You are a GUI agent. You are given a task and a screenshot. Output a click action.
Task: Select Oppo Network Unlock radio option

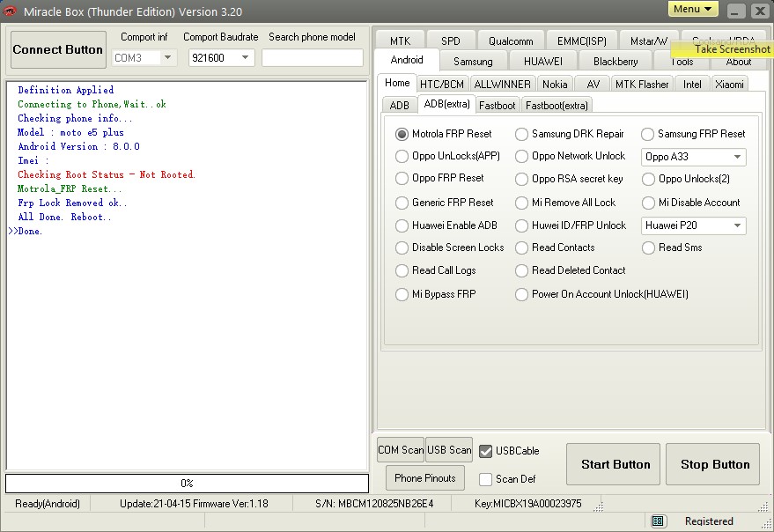pyautogui.click(x=521, y=156)
